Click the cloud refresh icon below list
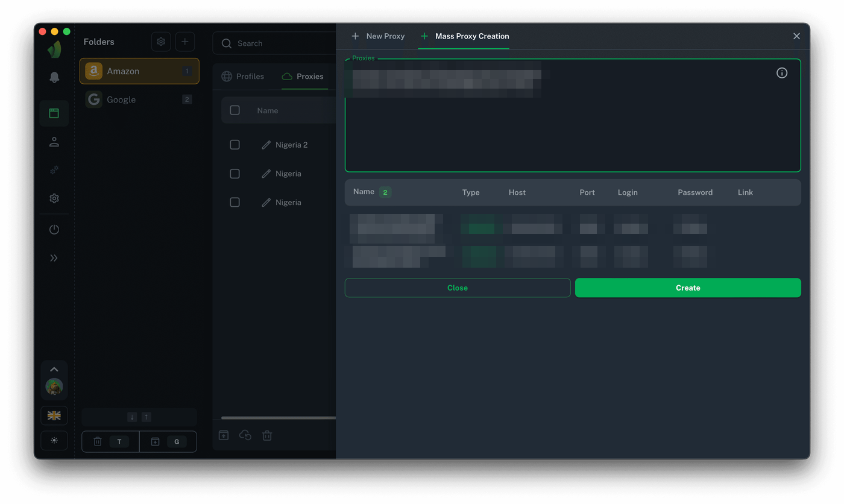The image size is (844, 504). [x=245, y=435]
